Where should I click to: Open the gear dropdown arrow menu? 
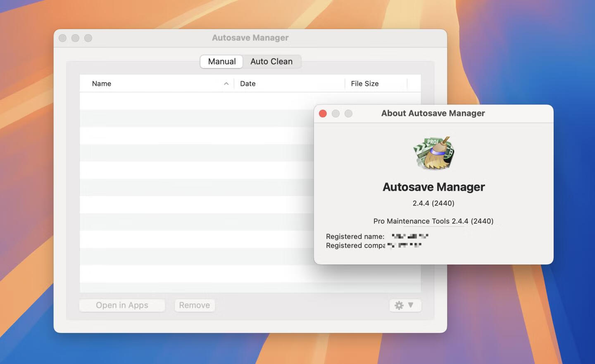click(x=410, y=305)
